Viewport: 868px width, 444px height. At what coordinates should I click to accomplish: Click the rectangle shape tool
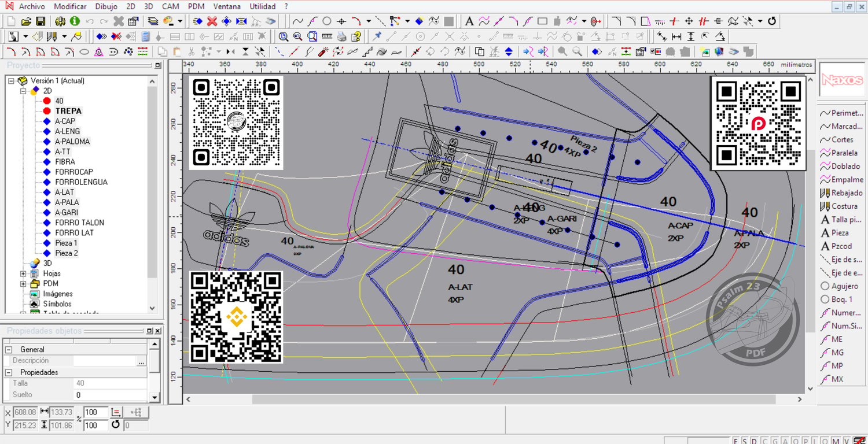(542, 21)
